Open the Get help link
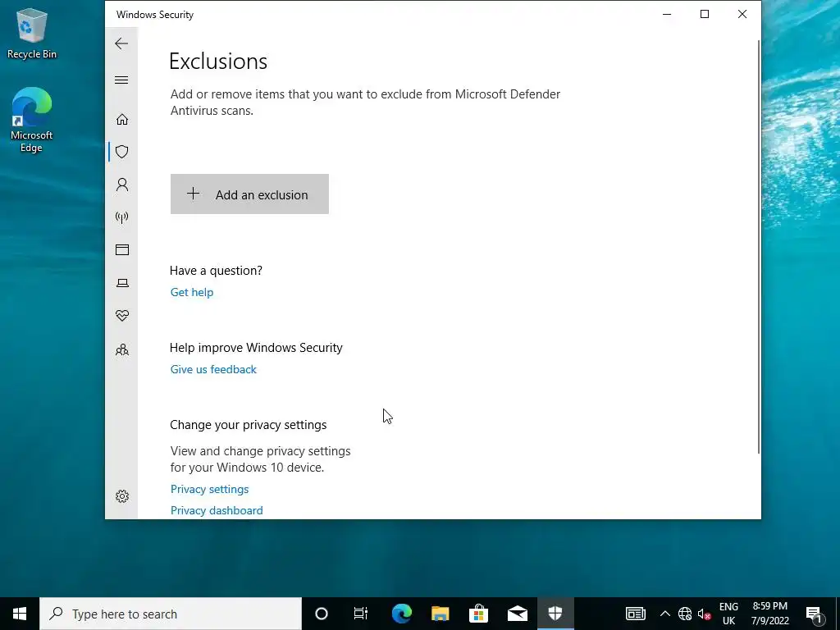The width and height of the screenshot is (840, 630). (x=192, y=292)
